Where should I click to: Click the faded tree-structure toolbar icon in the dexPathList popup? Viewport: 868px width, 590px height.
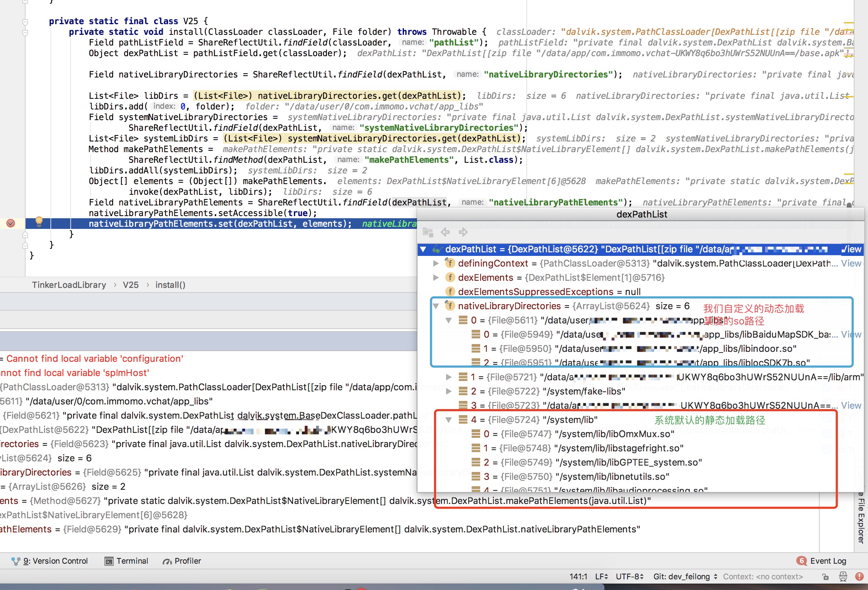click(428, 232)
